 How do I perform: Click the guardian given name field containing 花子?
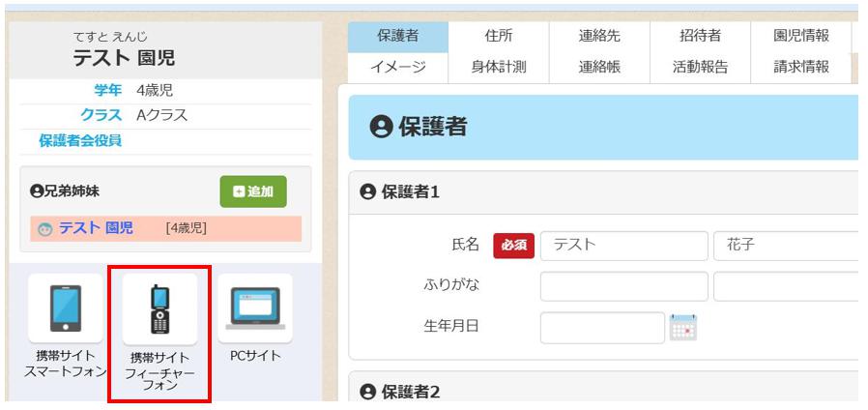(x=785, y=246)
